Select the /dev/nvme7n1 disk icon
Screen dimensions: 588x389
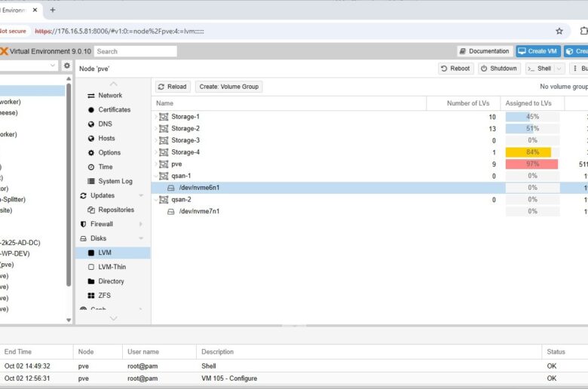point(171,212)
